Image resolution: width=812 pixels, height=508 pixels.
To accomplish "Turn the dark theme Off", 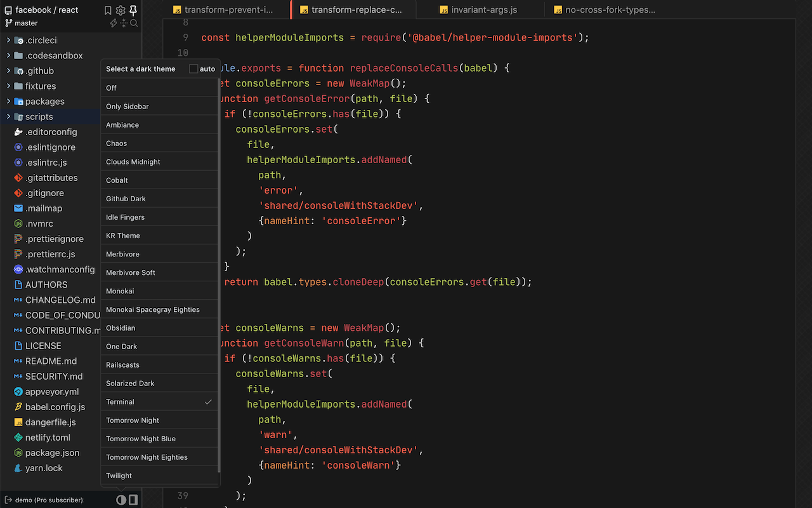I will pyautogui.click(x=159, y=87).
